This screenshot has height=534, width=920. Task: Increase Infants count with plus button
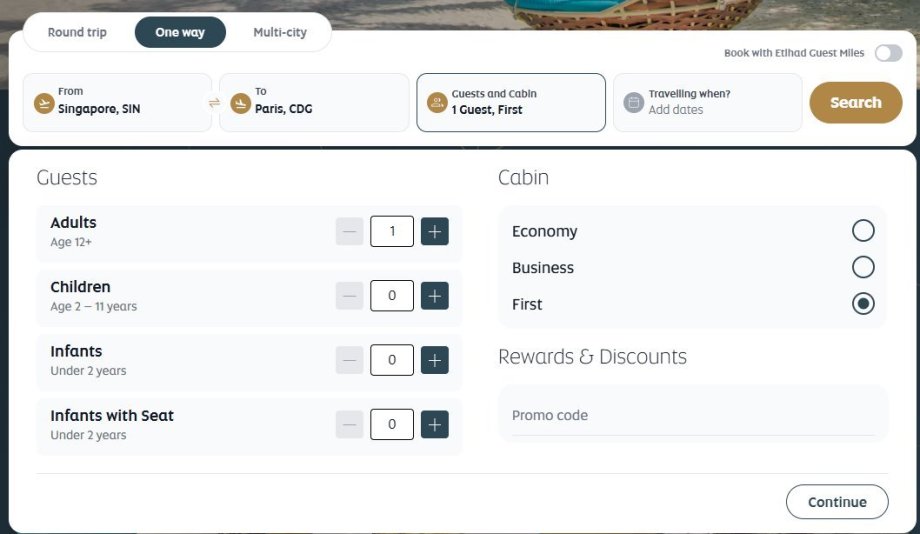435,360
